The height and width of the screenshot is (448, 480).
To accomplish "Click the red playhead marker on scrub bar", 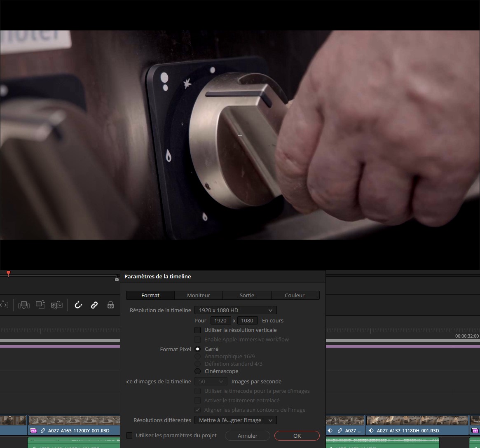I will (8, 273).
